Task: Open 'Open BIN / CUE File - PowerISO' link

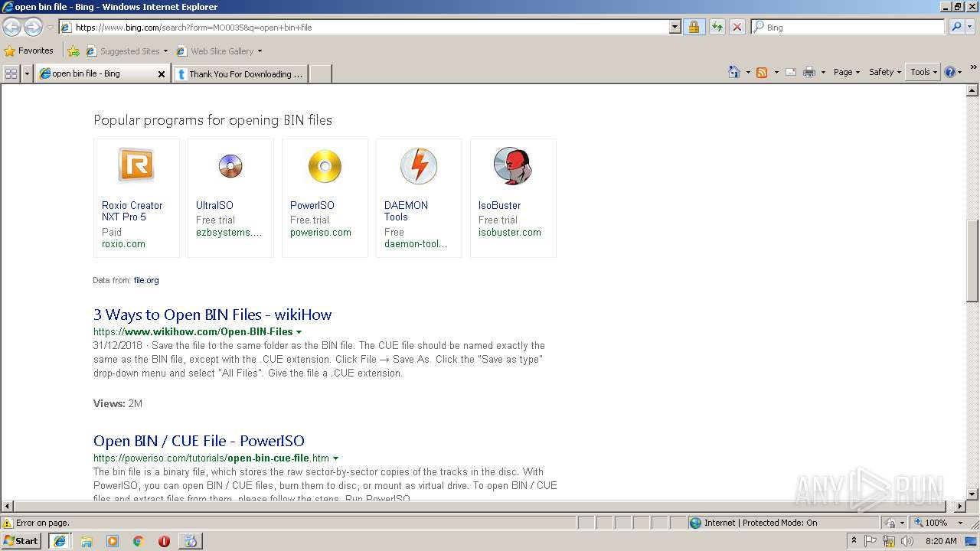Action: click(199, 441)
